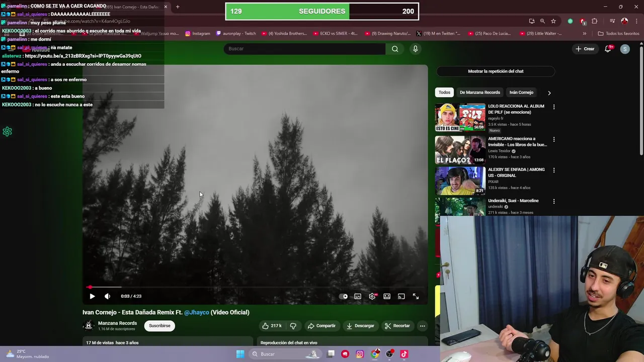Open the green ChatGPT extension icon

tap(570, 21)
